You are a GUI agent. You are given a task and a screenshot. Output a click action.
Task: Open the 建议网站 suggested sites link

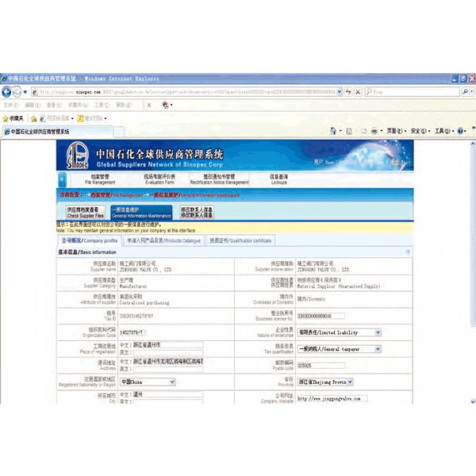click(x=92, y=118)
